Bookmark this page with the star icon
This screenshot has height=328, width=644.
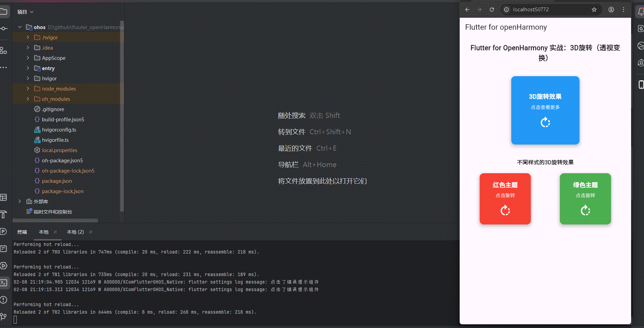click(594, 10)
